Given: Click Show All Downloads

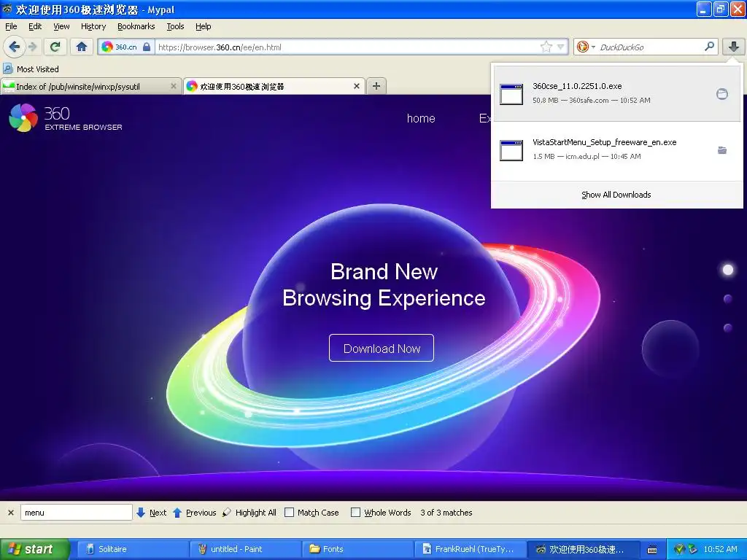Looking at the screenshot, I should [616, 195].
